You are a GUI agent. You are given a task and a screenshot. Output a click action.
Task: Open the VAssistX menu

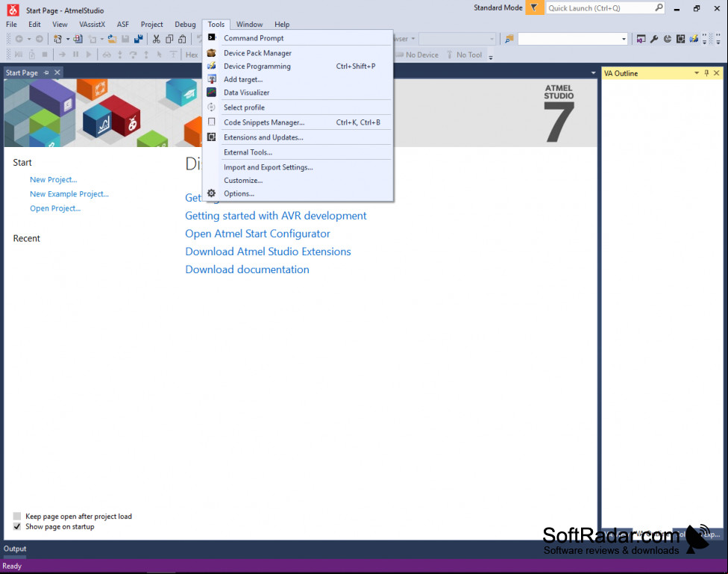click(92, 24)
